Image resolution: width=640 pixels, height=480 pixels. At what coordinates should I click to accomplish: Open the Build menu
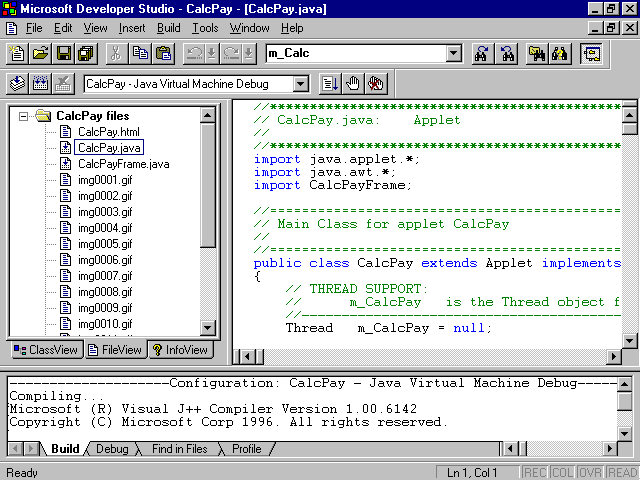tap(169, 28)
